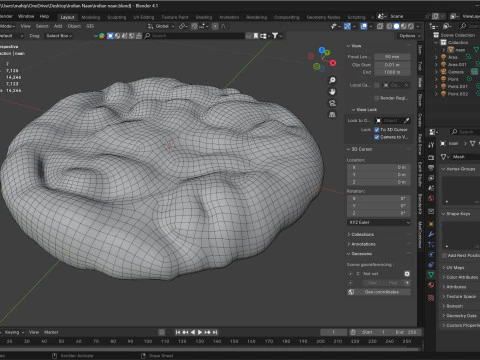The height and width of the screenshot is (360, 480).
Task: Open the Marker menu in timeline
Action: [x=51, y=332]
